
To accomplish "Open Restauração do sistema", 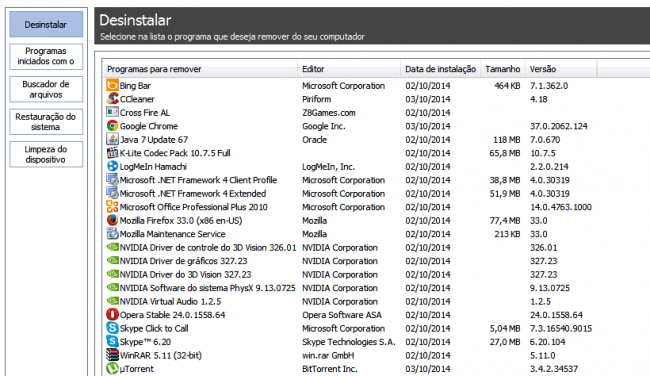I will (46, 121).
